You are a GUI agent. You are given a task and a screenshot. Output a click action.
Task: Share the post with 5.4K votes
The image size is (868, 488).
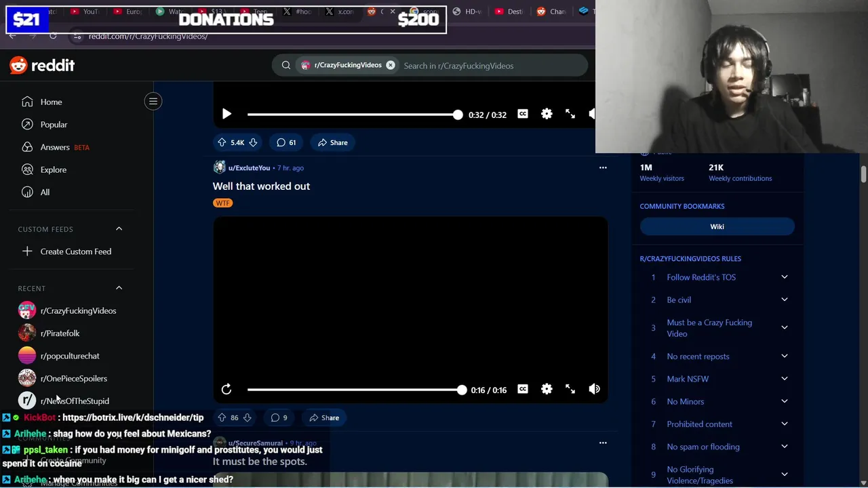(332, 142)
